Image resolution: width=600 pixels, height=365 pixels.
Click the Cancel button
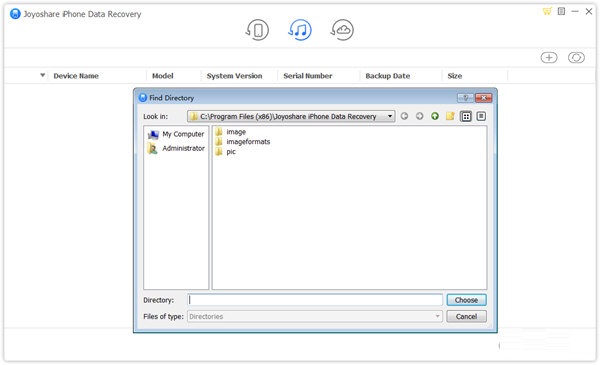point(466,316)
